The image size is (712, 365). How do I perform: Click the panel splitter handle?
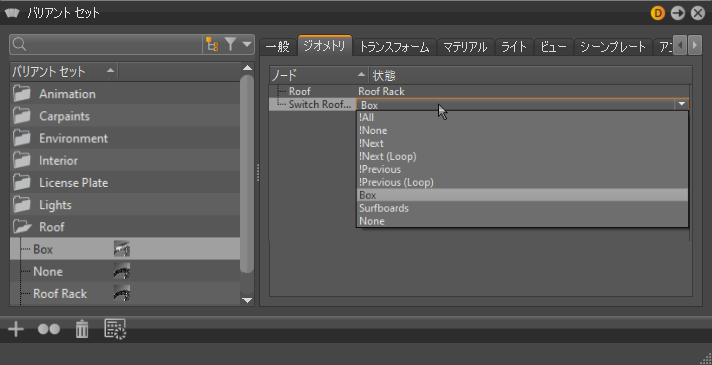tap(257, 173)
